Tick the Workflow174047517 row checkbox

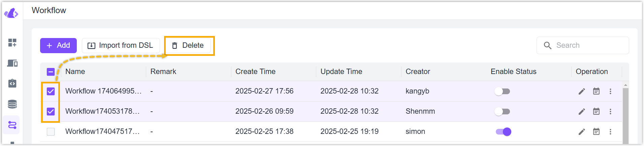51,132
